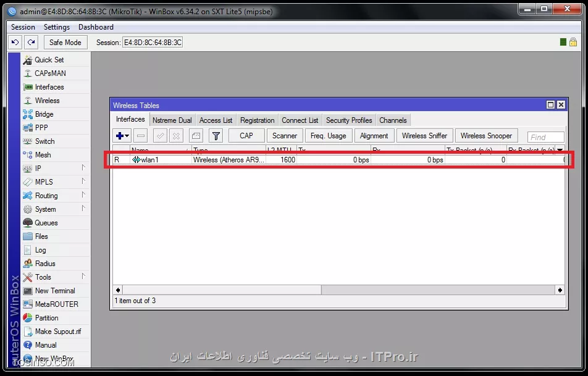
Task: Click the Scanner button
Action: tap(285, 136)
